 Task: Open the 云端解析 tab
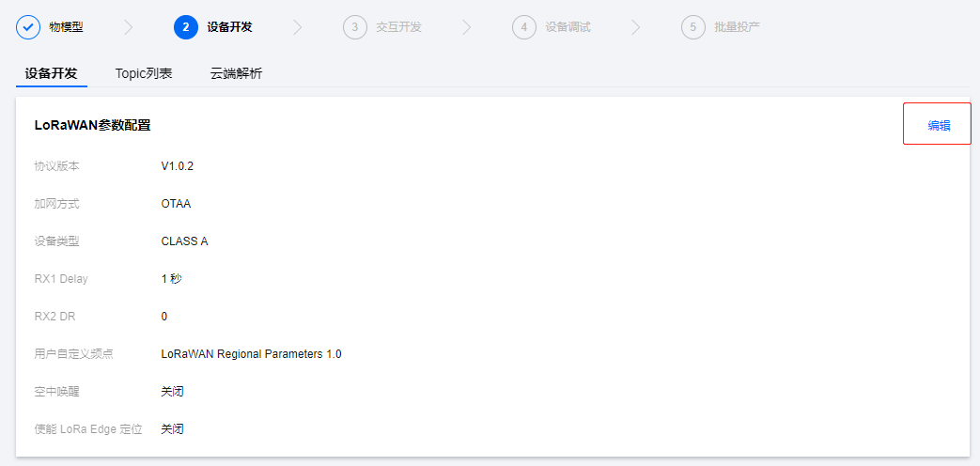click(x=236, y=73)
